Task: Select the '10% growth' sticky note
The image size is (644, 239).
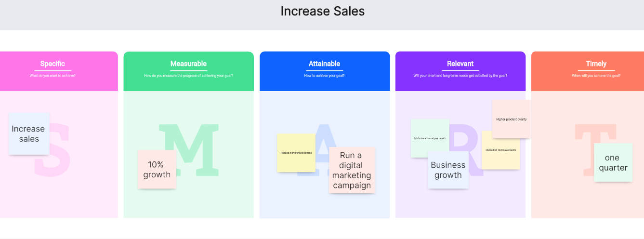Action: 157,169
